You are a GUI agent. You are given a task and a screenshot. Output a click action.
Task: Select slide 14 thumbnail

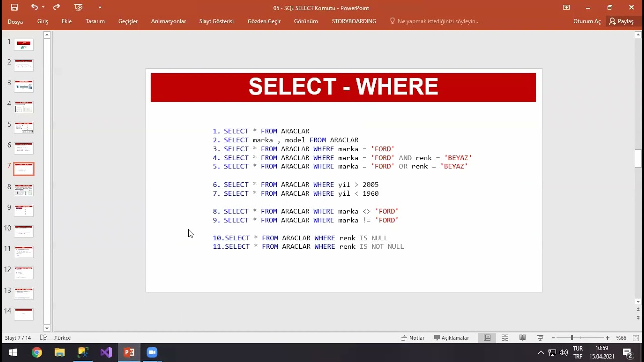point(24,314)
